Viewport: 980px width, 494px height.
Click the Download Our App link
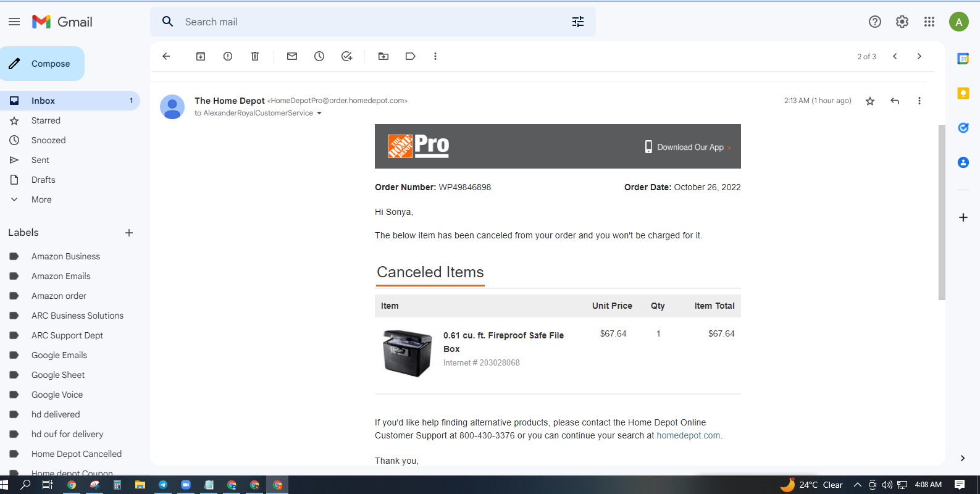point(688,147)
